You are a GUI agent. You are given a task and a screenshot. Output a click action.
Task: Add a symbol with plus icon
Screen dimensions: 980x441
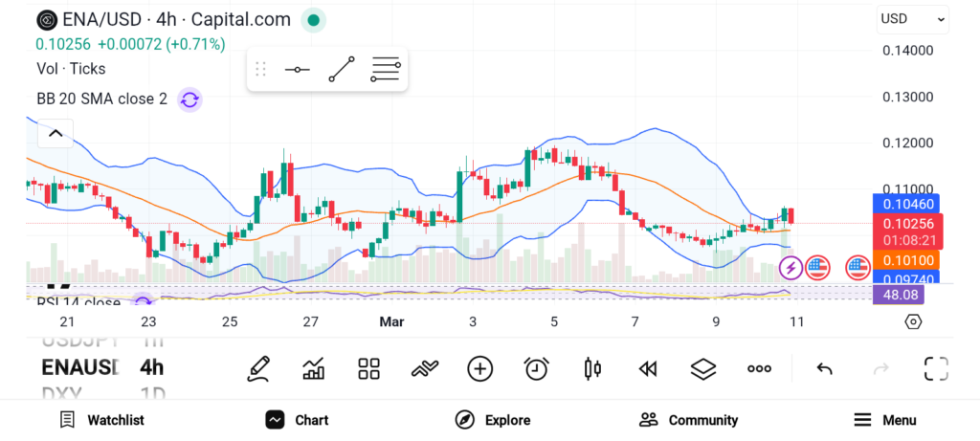pyautogui.click(x=479, y=368)
